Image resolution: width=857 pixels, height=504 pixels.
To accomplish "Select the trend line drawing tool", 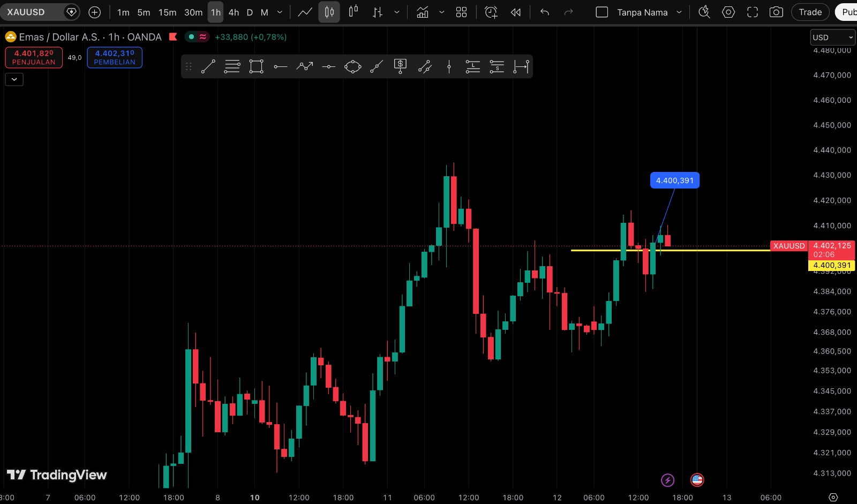I will (x=208, y=66).
